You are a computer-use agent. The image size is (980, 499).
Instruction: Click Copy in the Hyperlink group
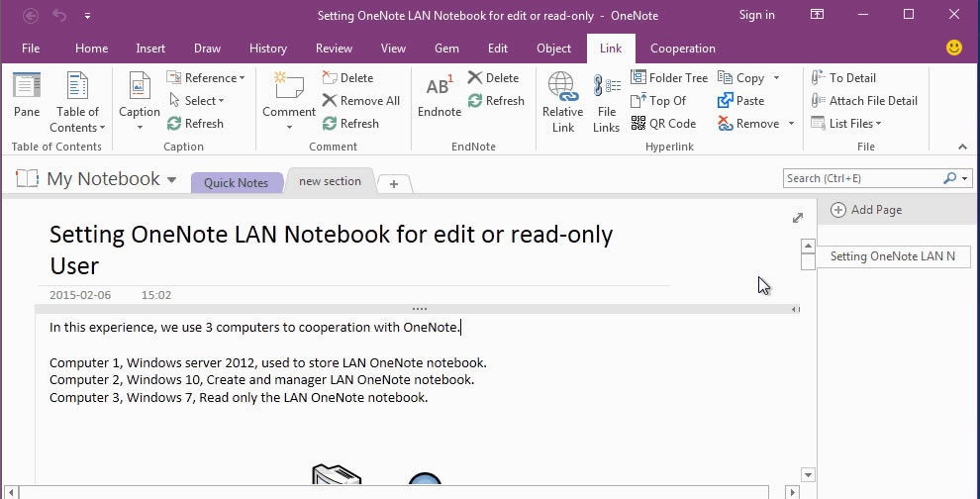click(741, 77)
